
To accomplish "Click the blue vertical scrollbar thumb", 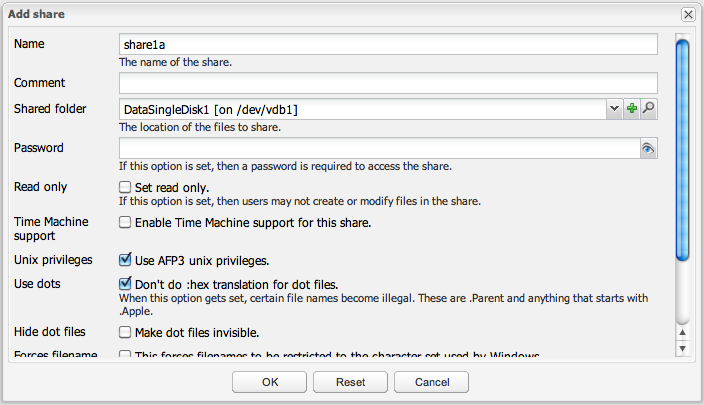I will click(x=683, y=150).
